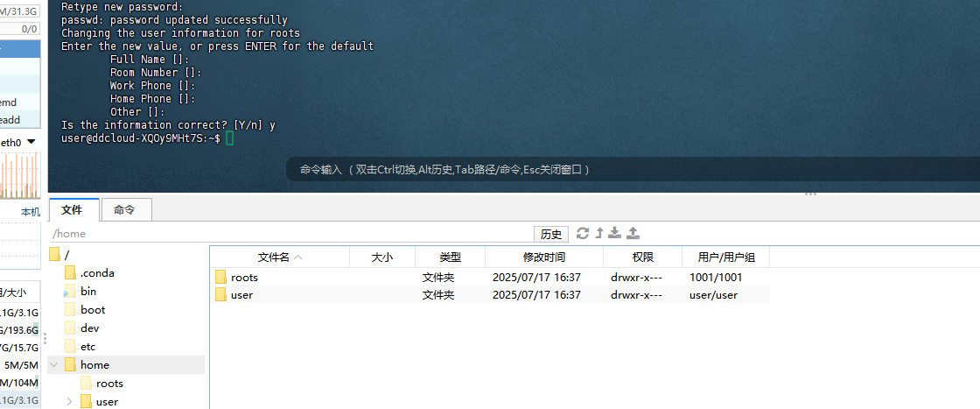This screenshot has width=980, height=409.
Task: Sort files by 权限 column header
Action: pos(642,257)
